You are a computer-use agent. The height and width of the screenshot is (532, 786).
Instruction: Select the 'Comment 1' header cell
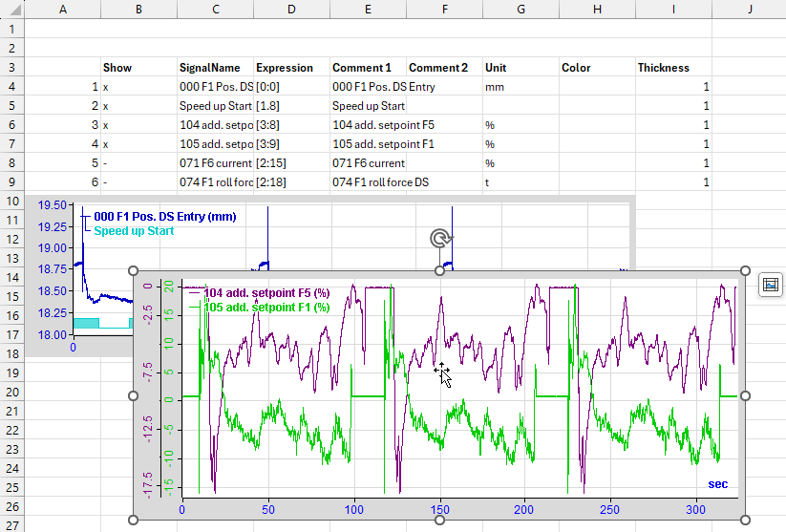pyautogui.click(x=368, y=68)
